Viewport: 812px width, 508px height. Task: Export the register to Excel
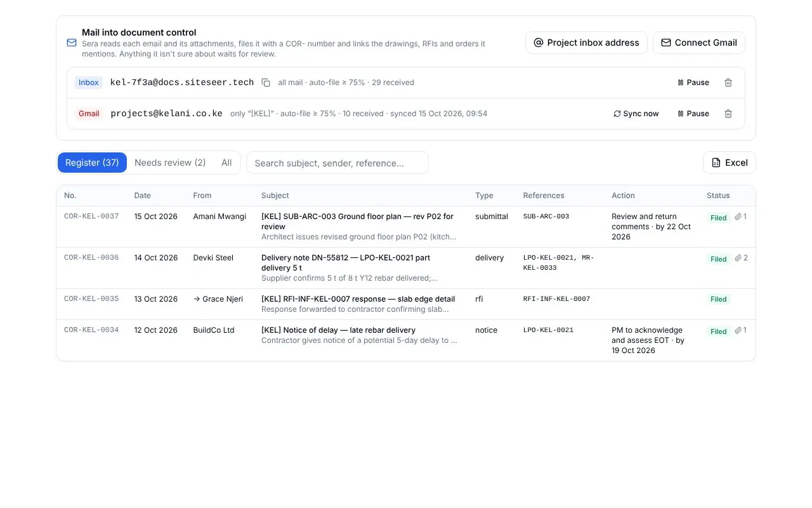click(730, 163)
